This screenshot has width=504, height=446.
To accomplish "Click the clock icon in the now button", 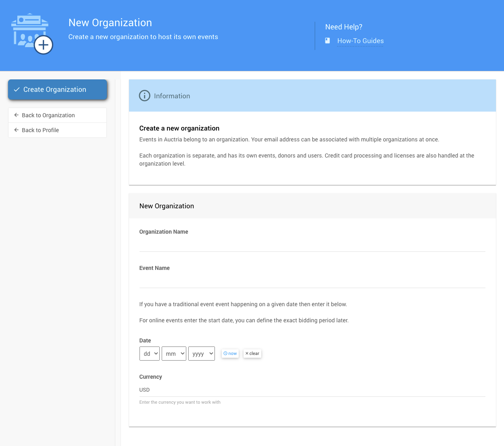I will point(225,353).
